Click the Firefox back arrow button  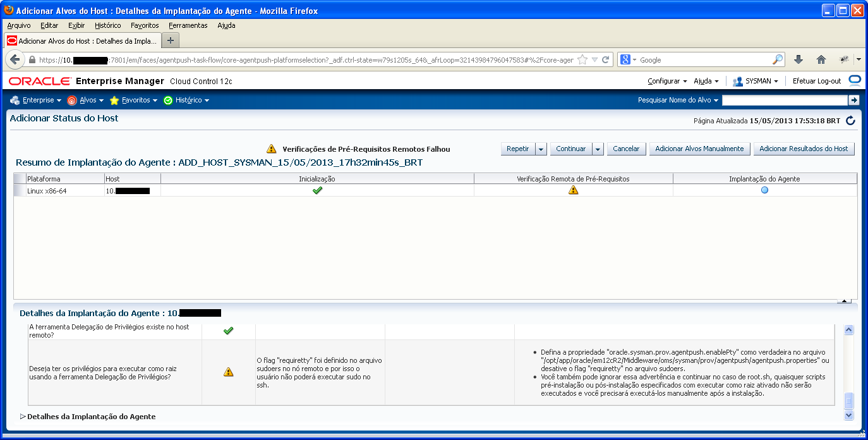point(15,59)
